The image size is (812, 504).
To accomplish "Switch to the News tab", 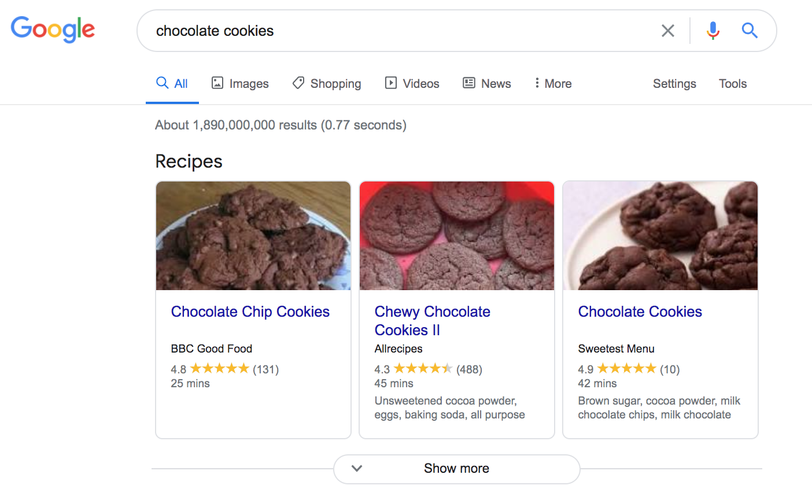I will point(487,83).
